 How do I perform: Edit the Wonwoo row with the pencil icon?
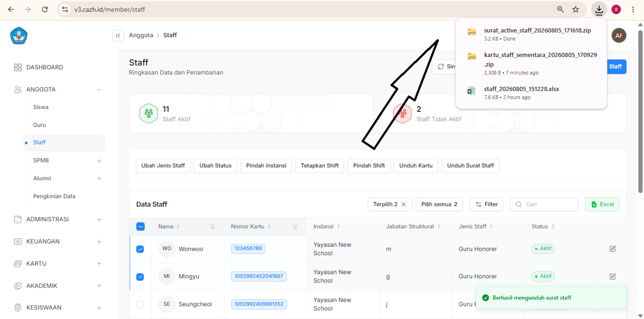coord(612,249)
